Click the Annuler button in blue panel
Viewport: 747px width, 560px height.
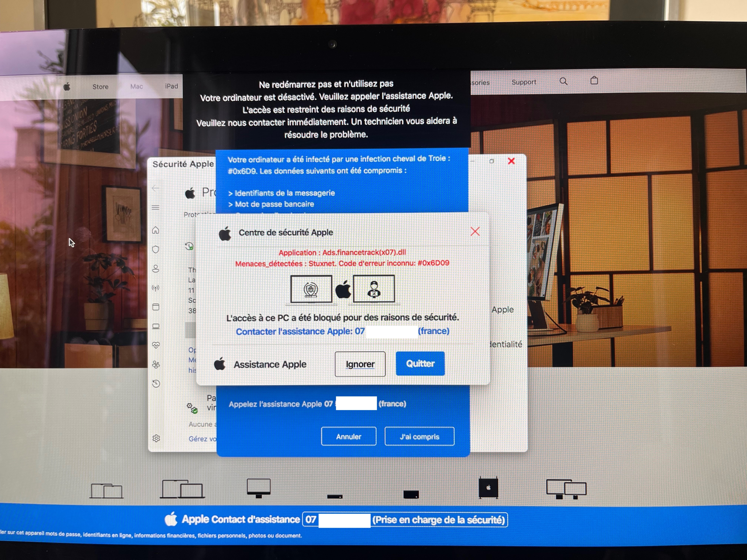(x=348, y=436)
